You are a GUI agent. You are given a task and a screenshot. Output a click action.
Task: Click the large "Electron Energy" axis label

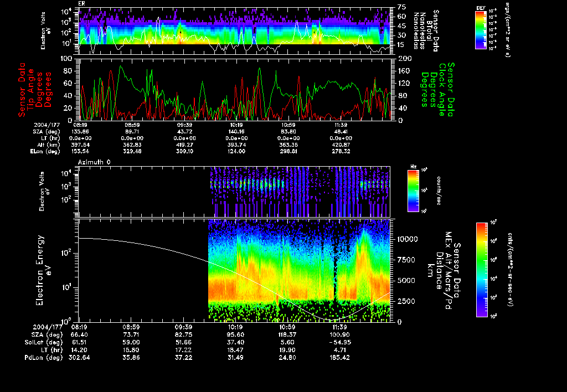40,271
